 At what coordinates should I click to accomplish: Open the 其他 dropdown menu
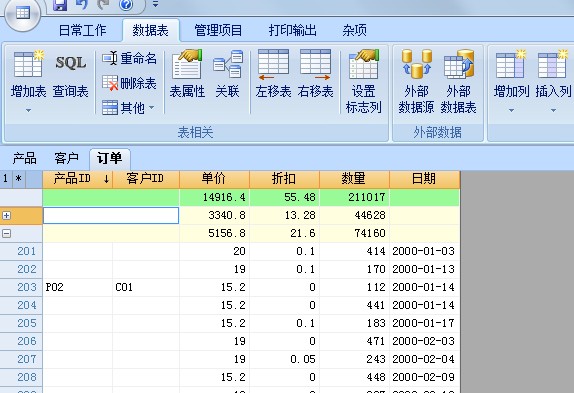(128, 108)
